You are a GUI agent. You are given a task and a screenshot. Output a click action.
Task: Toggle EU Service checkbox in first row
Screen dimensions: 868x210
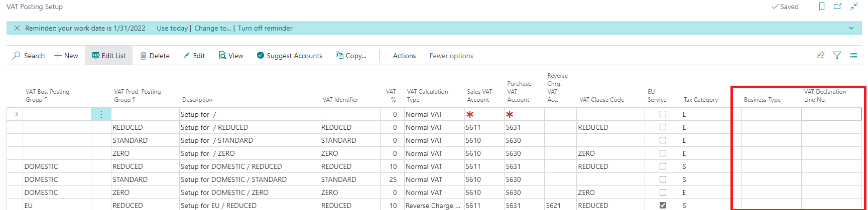click(x=663, y=114)
